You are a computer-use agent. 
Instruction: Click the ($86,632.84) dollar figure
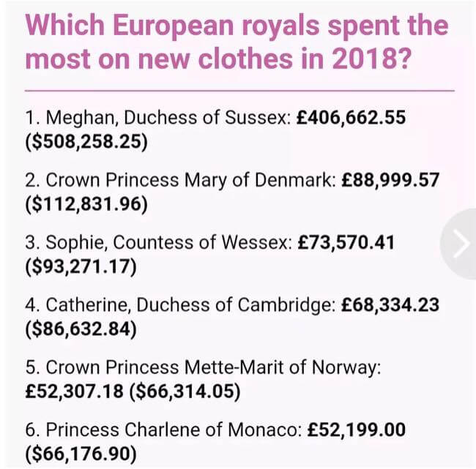tap(81, 329)
